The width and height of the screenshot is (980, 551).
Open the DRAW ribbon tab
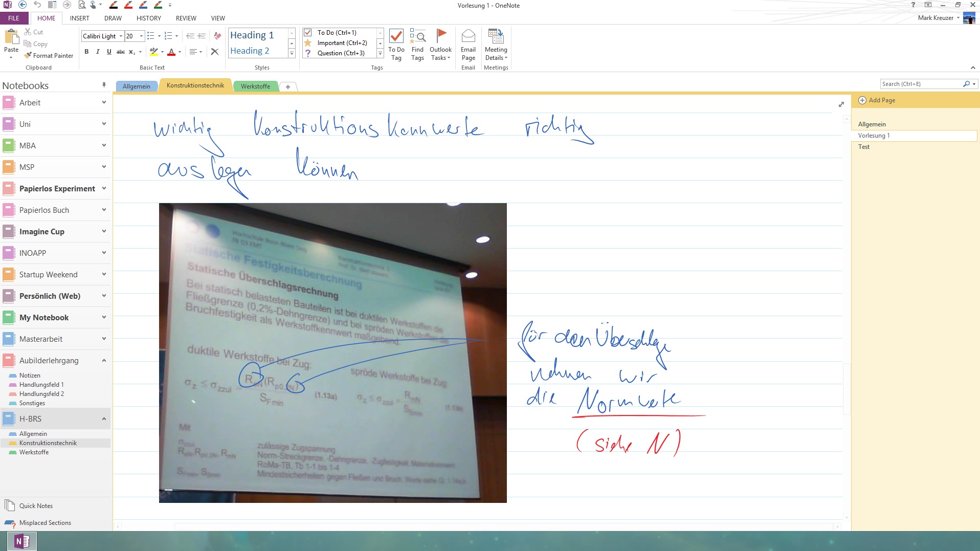pos(113,18)
